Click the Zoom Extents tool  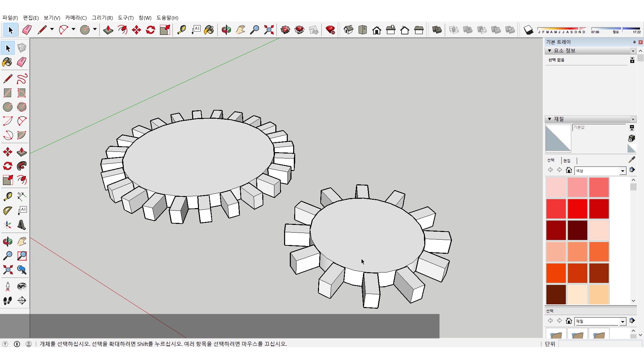click(x=269, y=30)
